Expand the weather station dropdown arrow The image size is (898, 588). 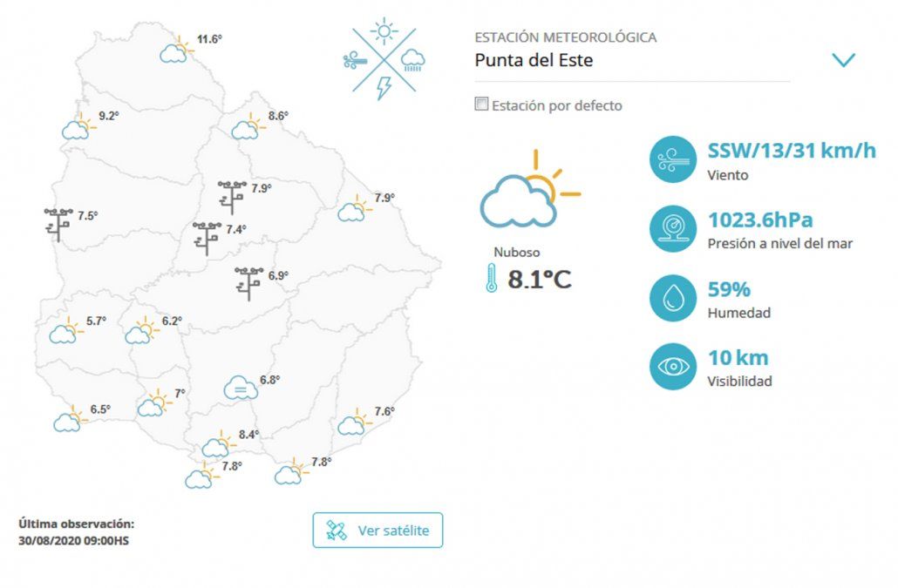tap(843, 60)
